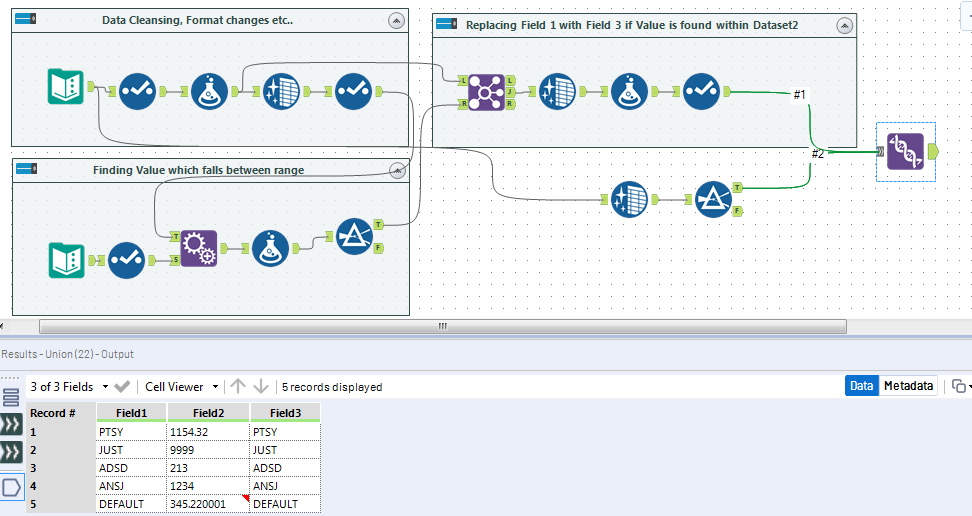972x516 pixels.
Task: Click the Join tool's L output anchor
Action: point(510,81)
